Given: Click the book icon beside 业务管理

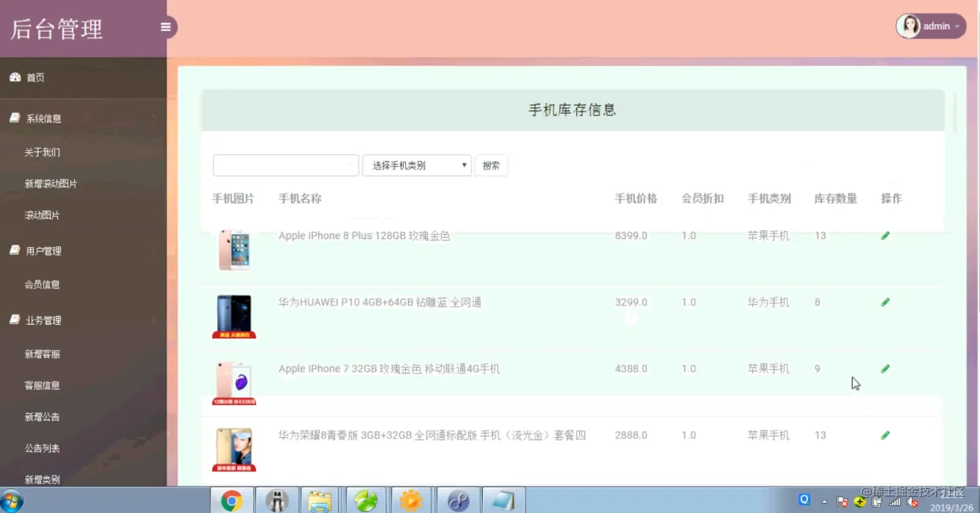Looking at the screenshot, I should [x=15, y=320].
